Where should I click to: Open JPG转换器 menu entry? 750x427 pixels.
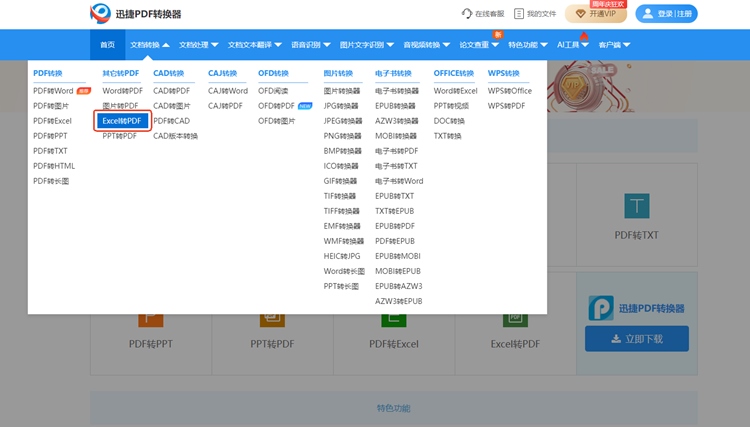click(341, 106)
